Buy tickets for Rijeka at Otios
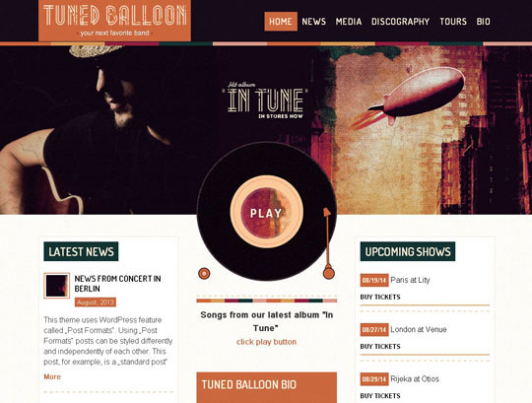Image resolution: width=532 pixels, height=403 pixels. [x=380, y=395]
